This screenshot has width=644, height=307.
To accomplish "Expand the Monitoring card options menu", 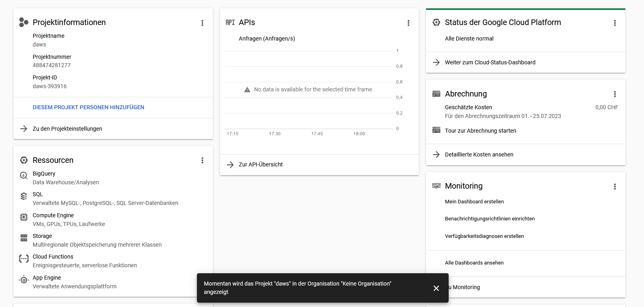I will pyautogui.click(x=615, y=187).
